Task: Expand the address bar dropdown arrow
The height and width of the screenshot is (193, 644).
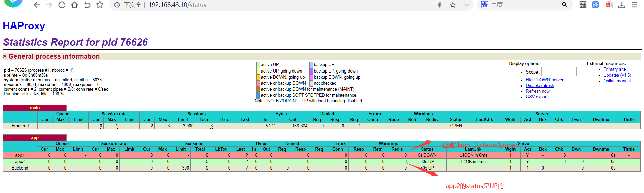Action: (466, 5)
